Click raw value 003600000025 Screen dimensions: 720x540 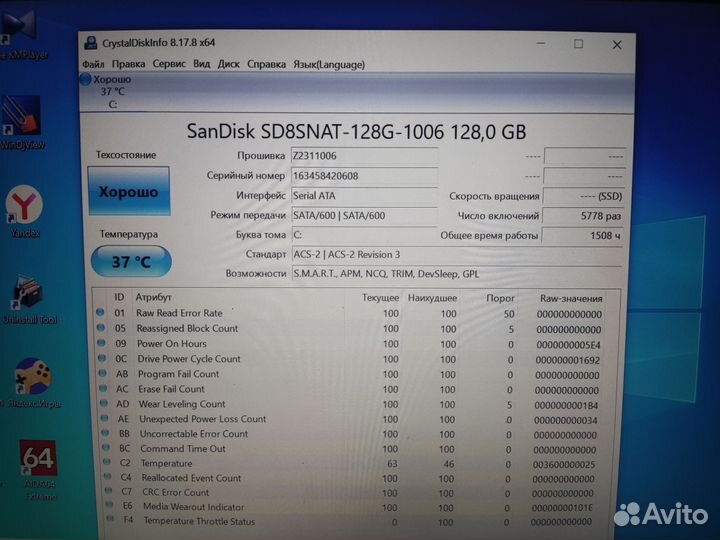(x=564, y=465)
